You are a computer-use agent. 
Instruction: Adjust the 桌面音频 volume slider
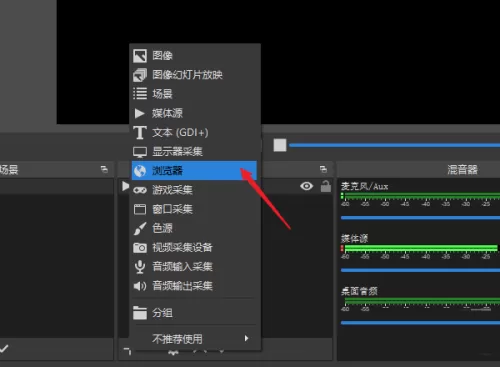(420, 323)
